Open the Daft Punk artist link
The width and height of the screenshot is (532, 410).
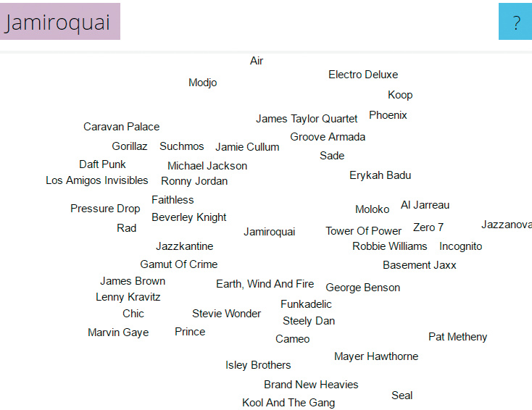coord(102,164)
